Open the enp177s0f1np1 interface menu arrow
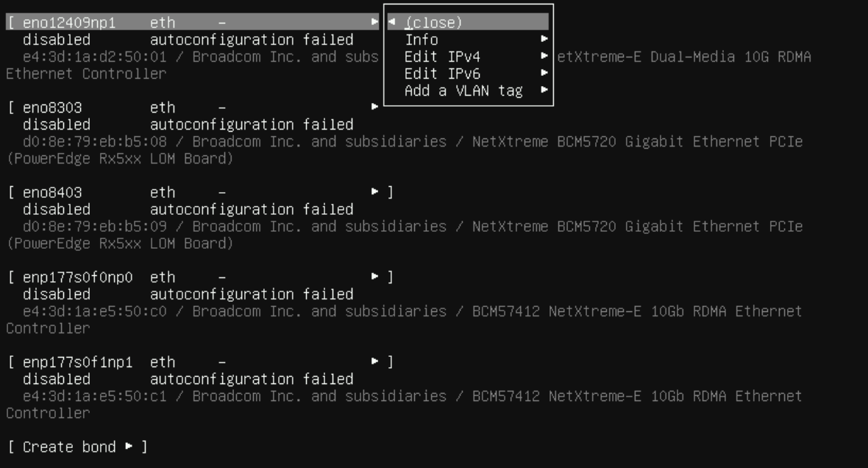The image size is (868, 468). coord(376,362)
